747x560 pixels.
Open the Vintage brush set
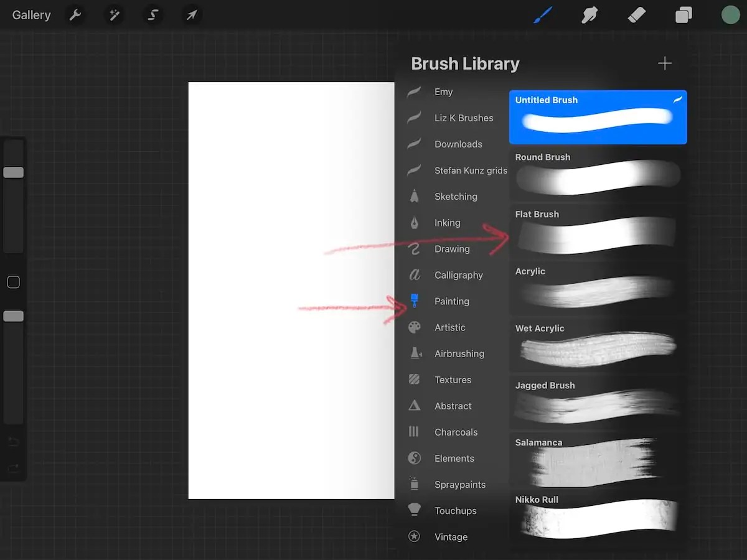(x=450, y=536)
